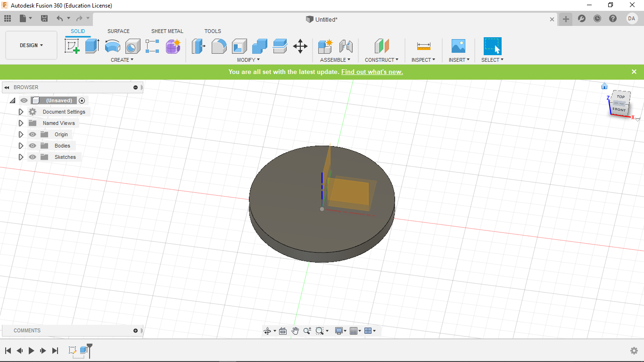The image size is (644, 362).
Task: Expand the Named Views node
Action: pyautogui.click(x=21, y=123)
